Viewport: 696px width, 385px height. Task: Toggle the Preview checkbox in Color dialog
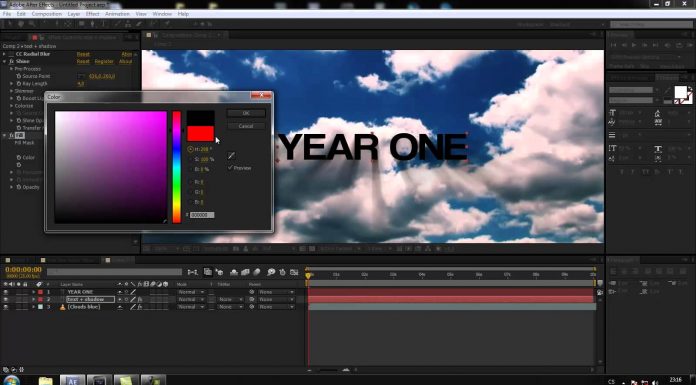coord(230,168)
